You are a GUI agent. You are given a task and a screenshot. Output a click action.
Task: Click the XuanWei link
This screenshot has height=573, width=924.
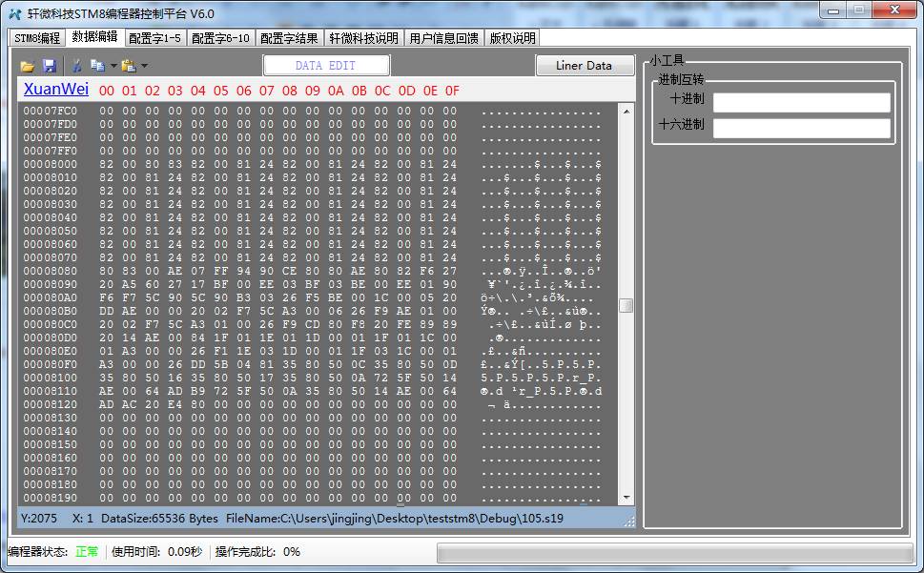(56, 90)
